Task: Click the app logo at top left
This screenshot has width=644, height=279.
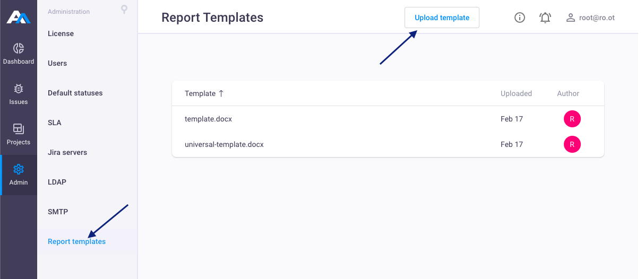Action: 19,18
